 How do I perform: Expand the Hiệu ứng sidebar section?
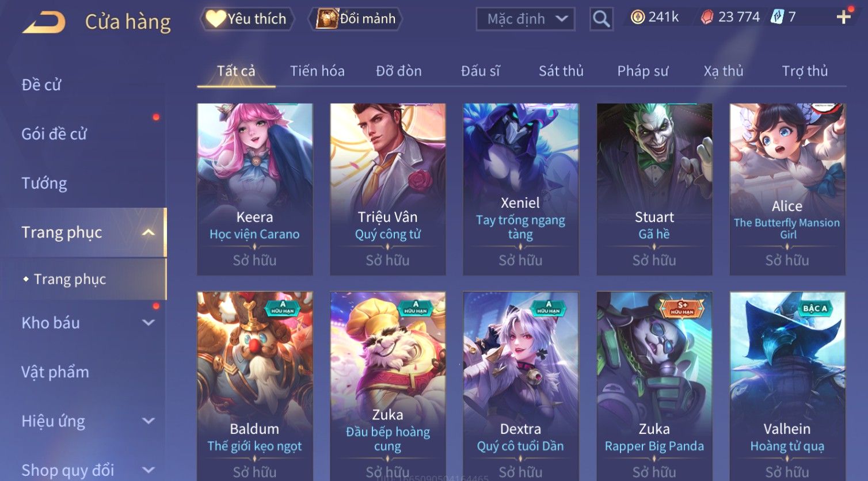149,421
